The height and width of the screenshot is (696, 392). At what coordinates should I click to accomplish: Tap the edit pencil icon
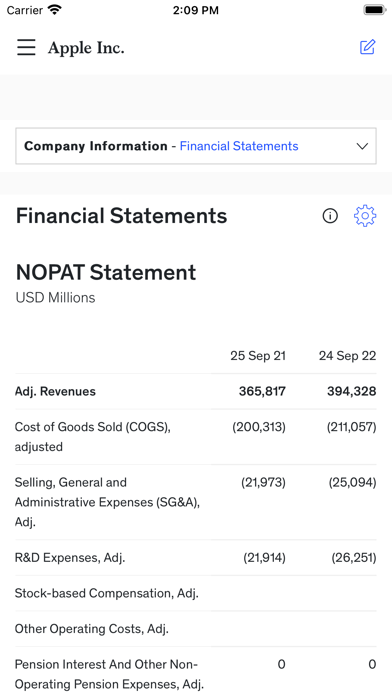pyautogui.click(x=368, y=47)
